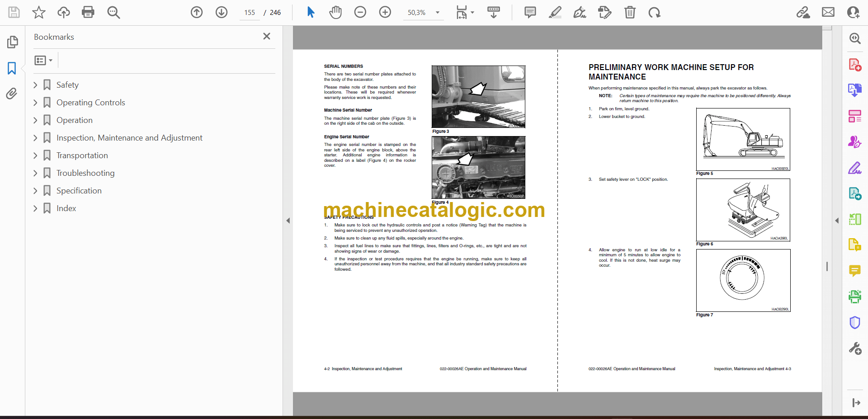The width and height of the screenshot is (868, 419).
Task: Open the Attachments panel paperclip
Action: pyautogui.click(x=12, y=94)
